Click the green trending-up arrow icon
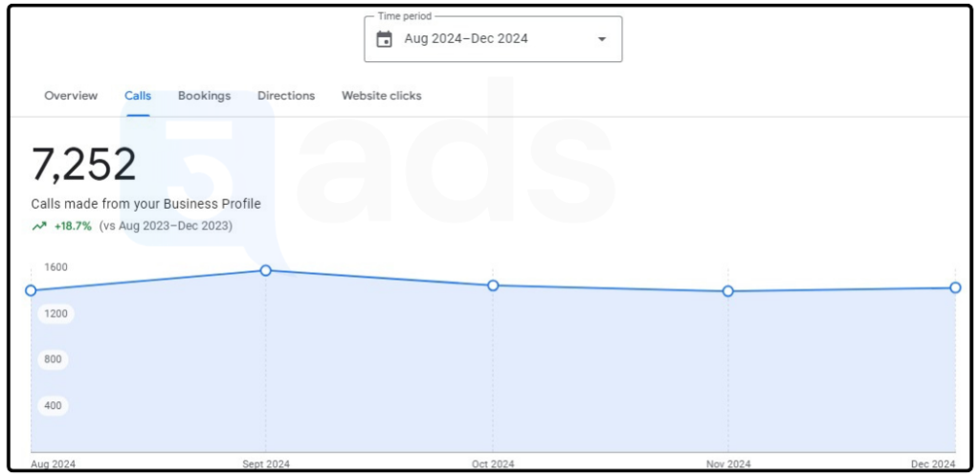Screen dimensions: 980x476 point(38,226)
